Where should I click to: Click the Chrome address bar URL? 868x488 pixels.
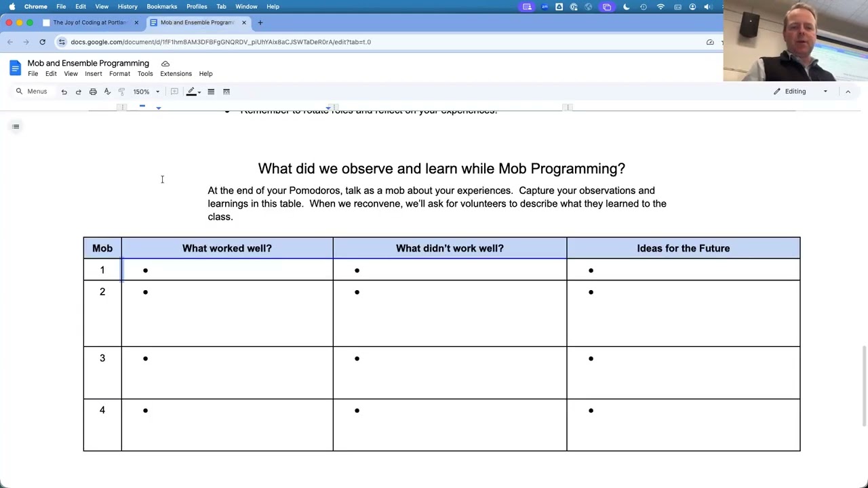click(x=220, y=42)
